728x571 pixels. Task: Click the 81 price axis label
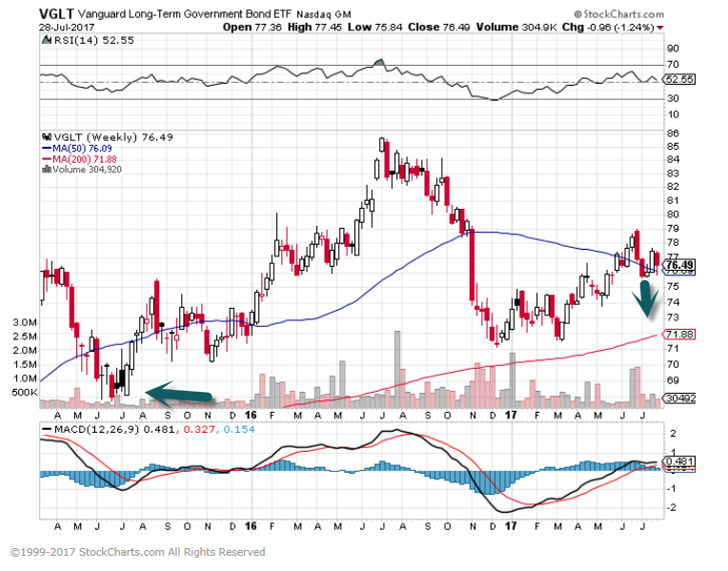(x=673, y=200)
